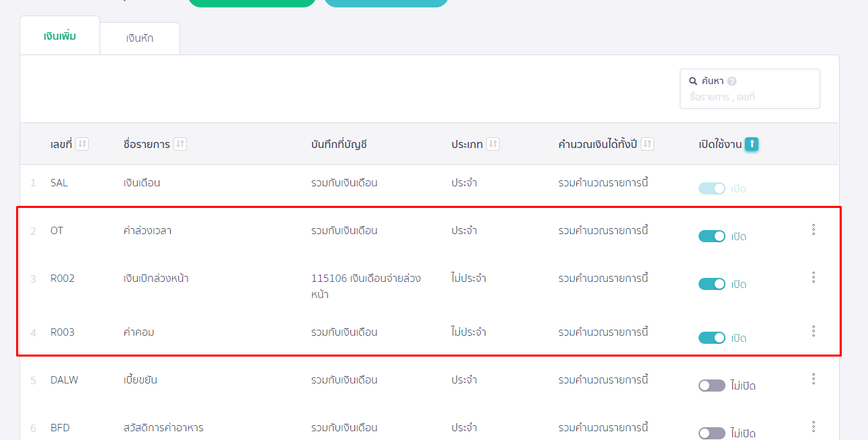Open the options menu for the OT row
868x440 pixels.
(x=813, y=229)
